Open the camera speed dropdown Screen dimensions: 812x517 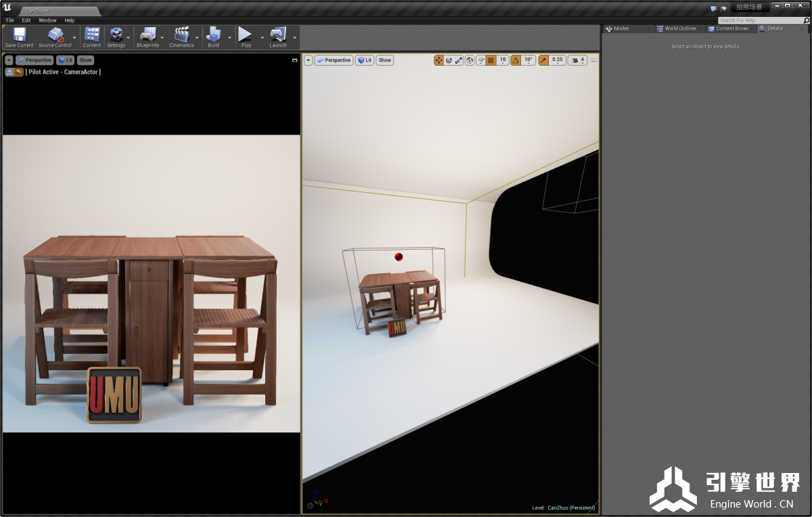[x=577, y=60]
